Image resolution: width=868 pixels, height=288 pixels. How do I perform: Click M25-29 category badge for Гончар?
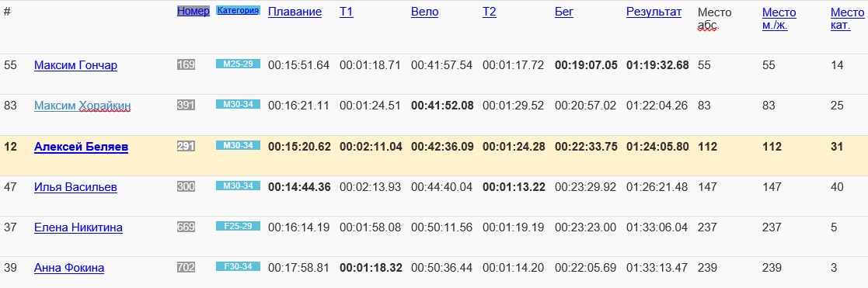(238, 64)
